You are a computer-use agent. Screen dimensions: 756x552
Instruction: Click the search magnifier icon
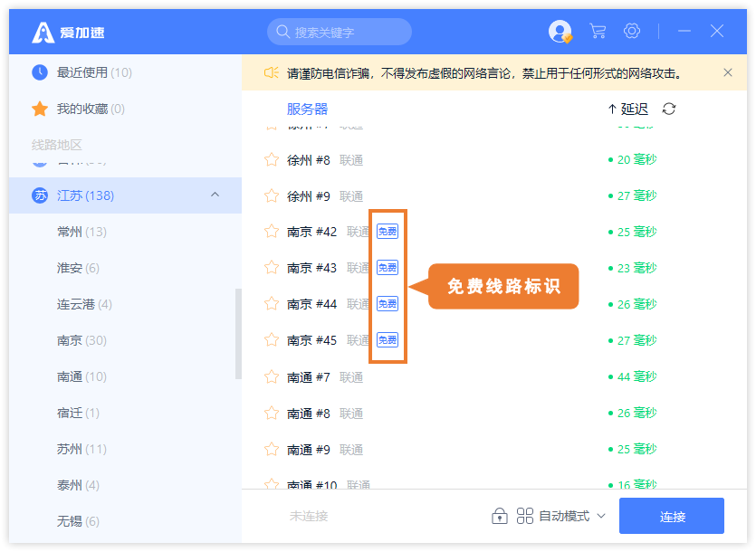[282, 32]
